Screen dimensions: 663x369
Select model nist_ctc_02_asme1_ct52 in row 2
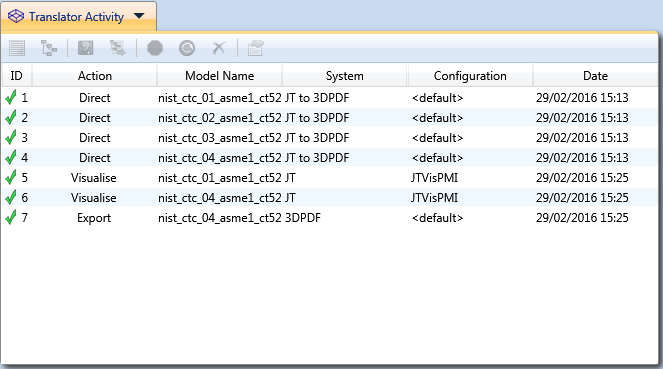[x=219, y=118]
